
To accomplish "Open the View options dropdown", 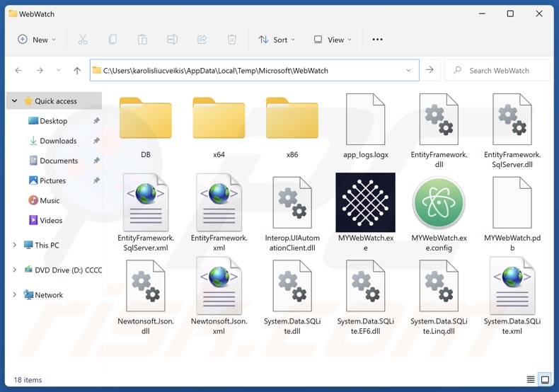I will click(x=333, y=40).
